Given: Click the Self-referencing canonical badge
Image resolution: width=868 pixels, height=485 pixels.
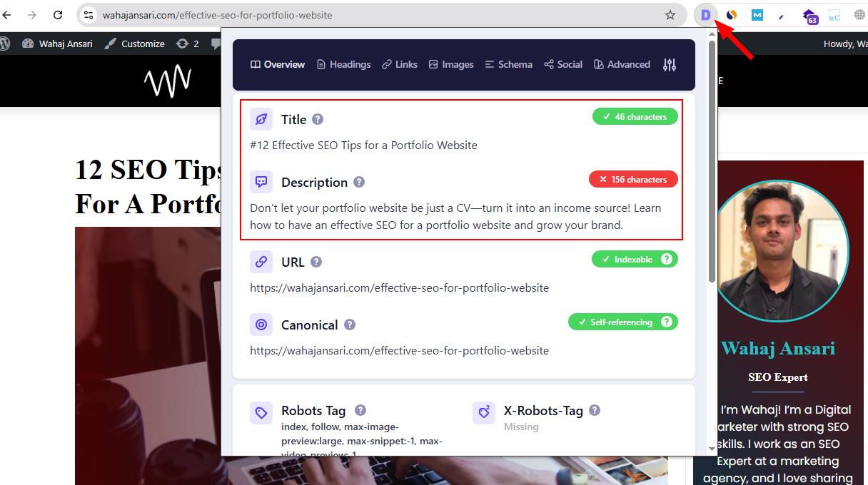Looking at the screenshot, I should [623, 322].
